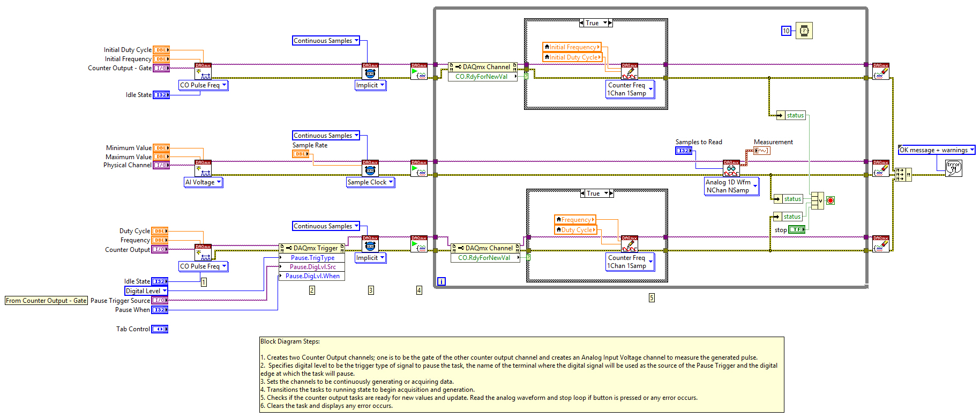Select the DAQmx Read node above Analog 1D Wfm
The image size is (980, 417).
point(731,168)
